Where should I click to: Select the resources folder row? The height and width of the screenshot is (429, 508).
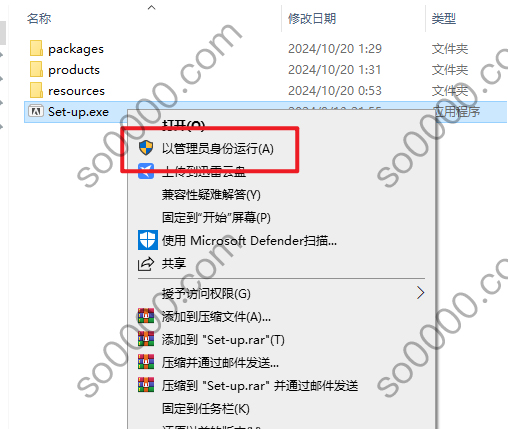pos(266,91)
